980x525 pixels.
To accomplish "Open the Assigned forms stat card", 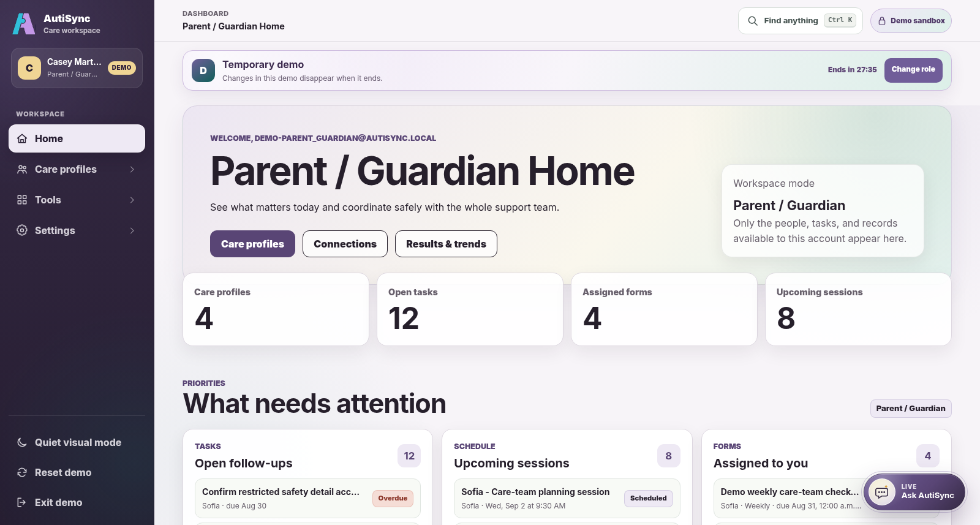I will tap(664, 309).
